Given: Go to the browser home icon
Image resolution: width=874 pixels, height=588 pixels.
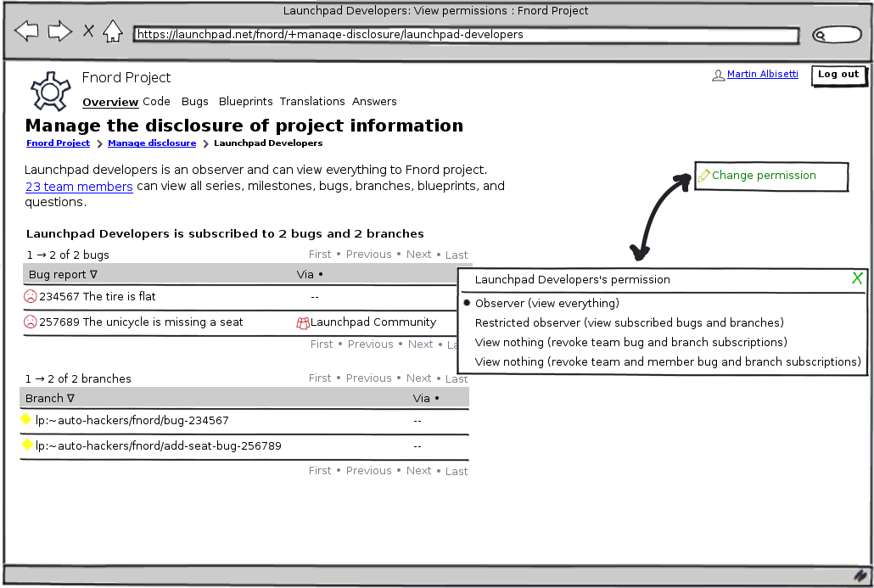Looking at the screenshot, I should (x=113, y=31).
